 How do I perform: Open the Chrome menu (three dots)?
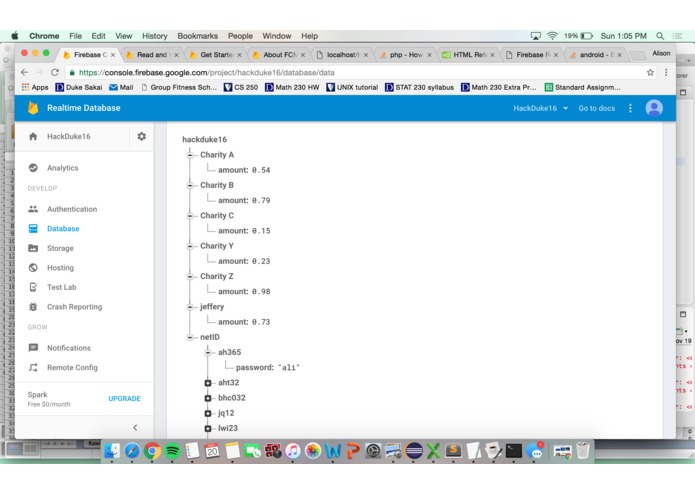[x=666, y=72]
